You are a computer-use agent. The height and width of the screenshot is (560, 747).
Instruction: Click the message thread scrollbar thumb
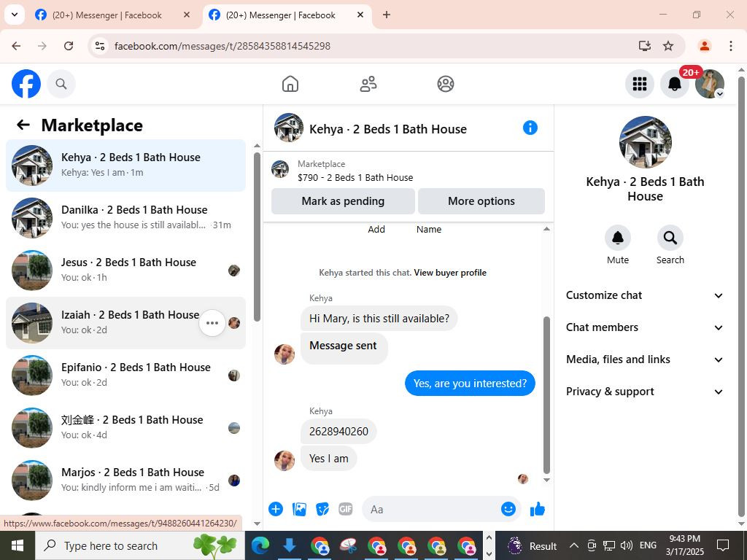point(546,395)
